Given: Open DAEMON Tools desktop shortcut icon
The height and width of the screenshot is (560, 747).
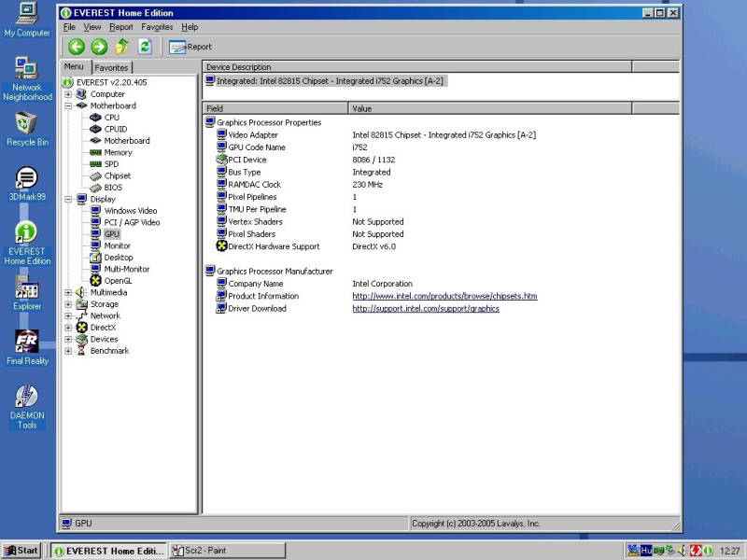Looking at the screenshot, I should [27, 396].
